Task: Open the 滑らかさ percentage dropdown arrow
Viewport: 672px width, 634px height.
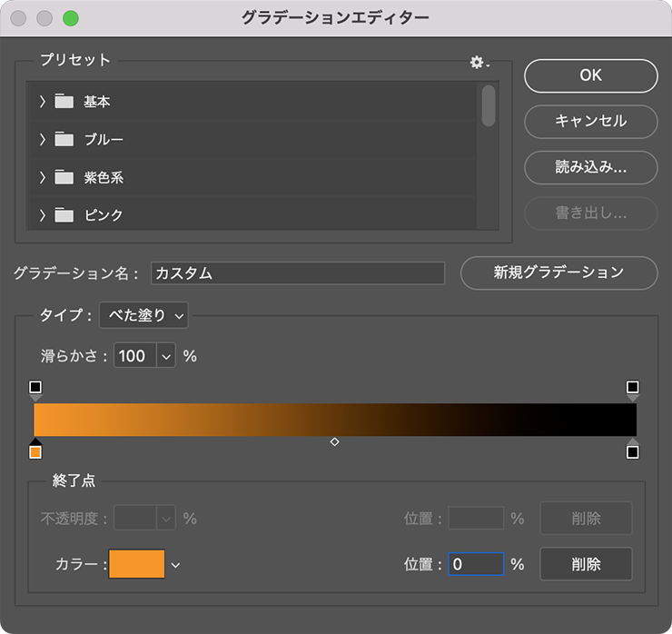Action: point(166,356)
